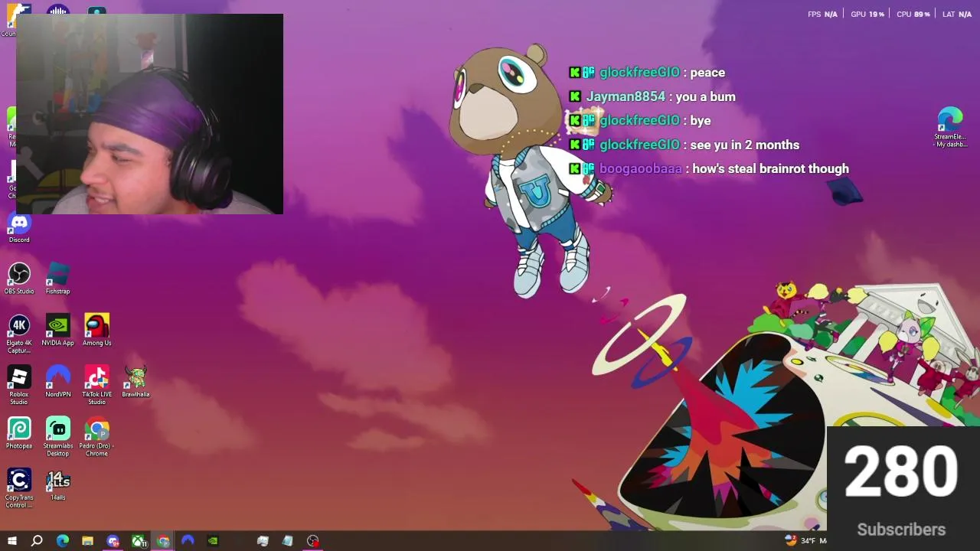Open the NVIDIA App desktop icon
980x551 pixels.
tap(58, 331)
